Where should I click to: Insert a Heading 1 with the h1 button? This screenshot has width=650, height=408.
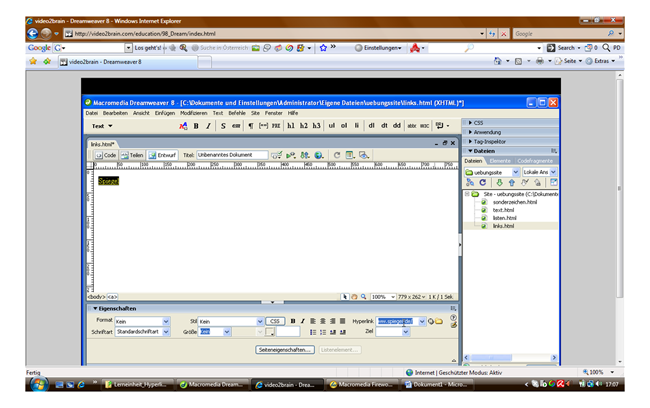point(291,126)
